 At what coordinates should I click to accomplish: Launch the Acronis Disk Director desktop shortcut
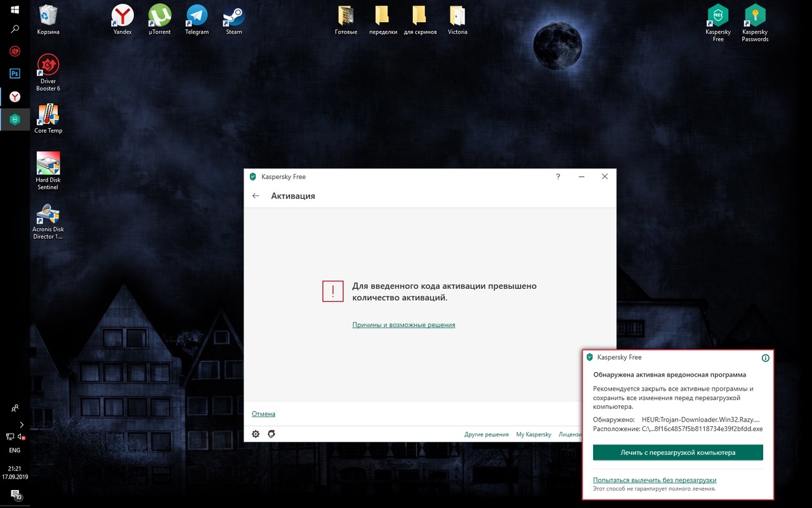(48, 220)
